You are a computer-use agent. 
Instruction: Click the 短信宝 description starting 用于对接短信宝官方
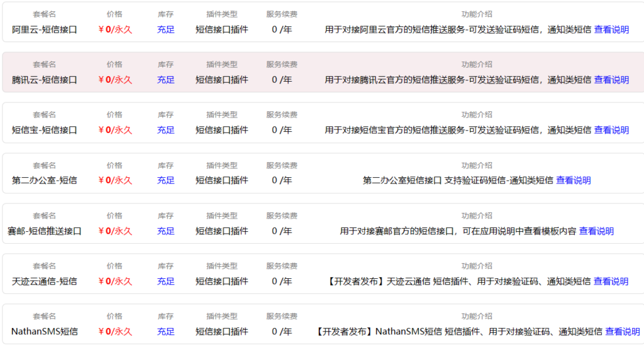point(458,130)
